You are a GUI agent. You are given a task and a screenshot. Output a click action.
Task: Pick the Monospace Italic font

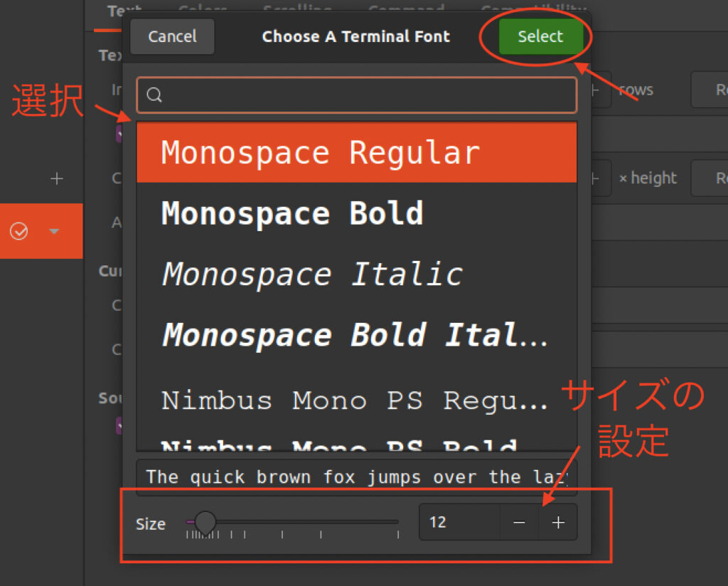click(356, 275)
